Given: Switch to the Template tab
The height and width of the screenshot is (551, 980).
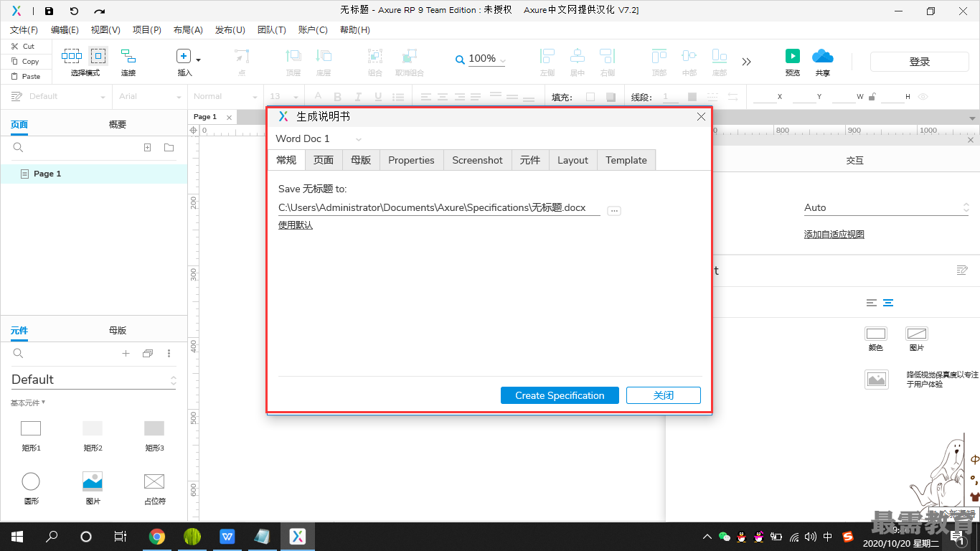Looking at the screenshot, I should coord(626,160).
